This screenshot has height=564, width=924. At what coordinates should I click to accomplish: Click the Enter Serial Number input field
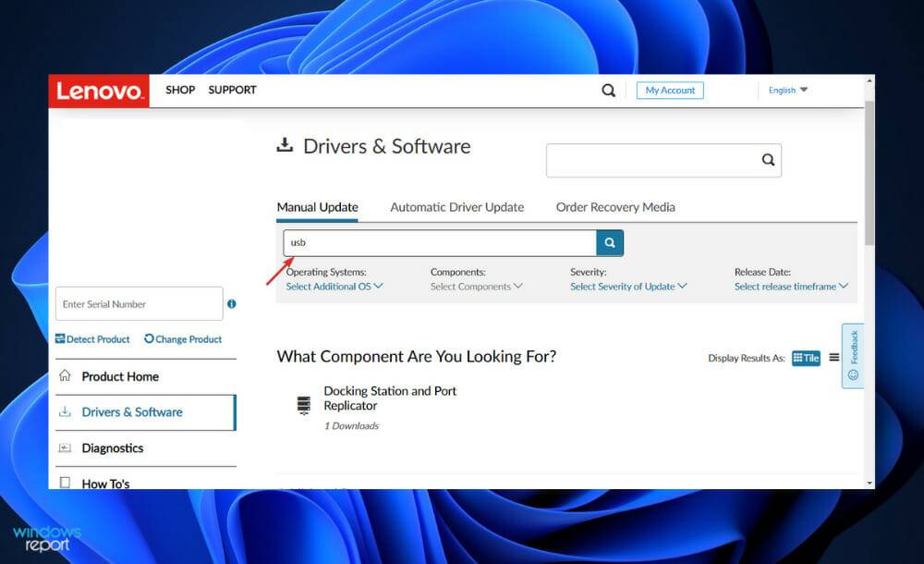[x=139, y=303]
